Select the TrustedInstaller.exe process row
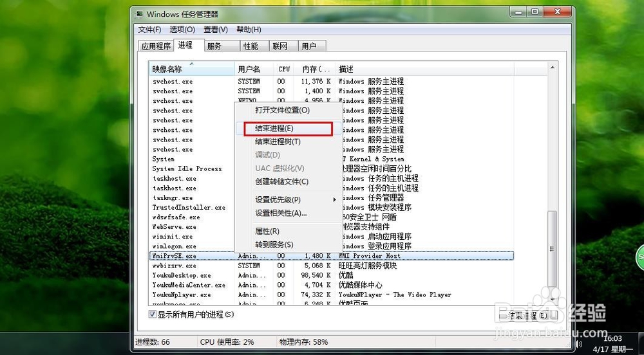This screenshot has width=644, height=355. 189,208
